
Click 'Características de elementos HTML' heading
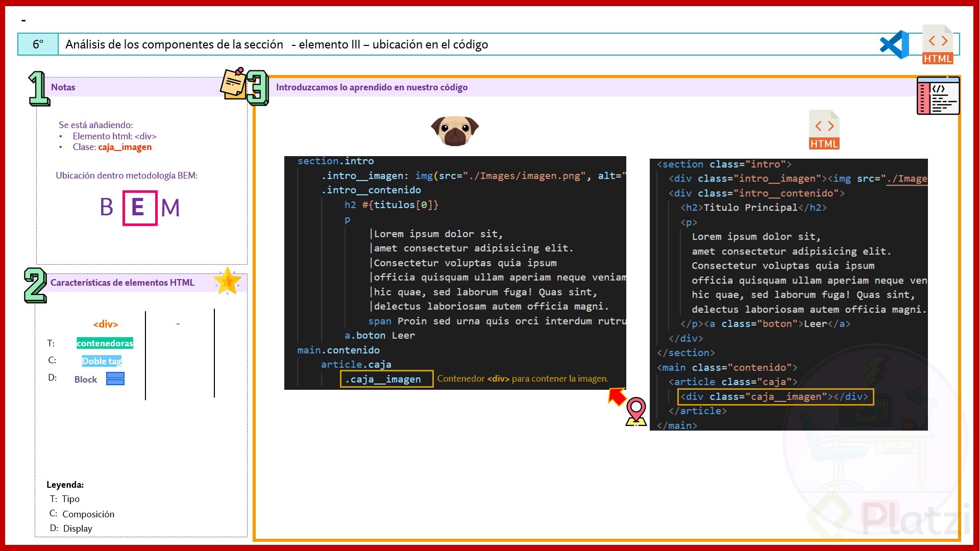tap(122, 283)
